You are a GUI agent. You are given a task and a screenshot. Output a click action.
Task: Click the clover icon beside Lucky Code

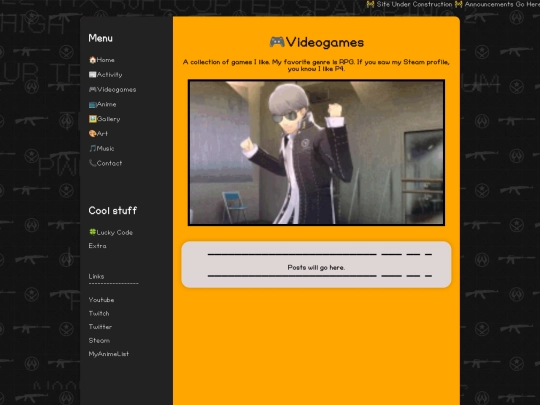tap(92, 232)
